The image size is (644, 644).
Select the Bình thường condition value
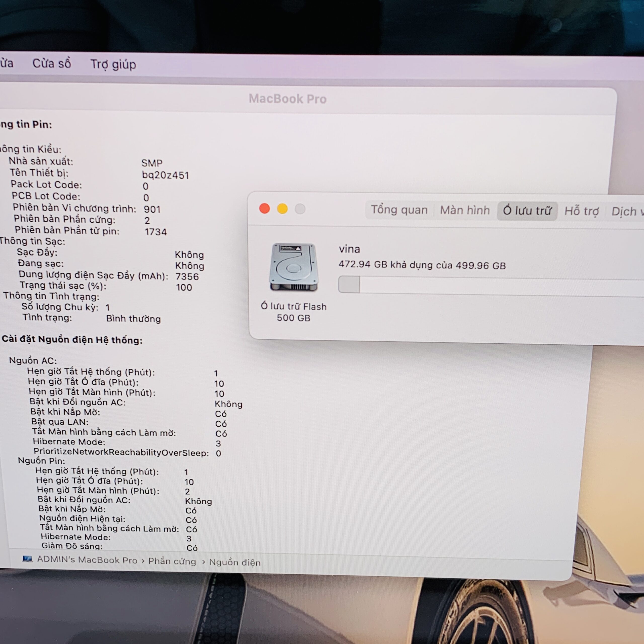click(x=133, y=319)
